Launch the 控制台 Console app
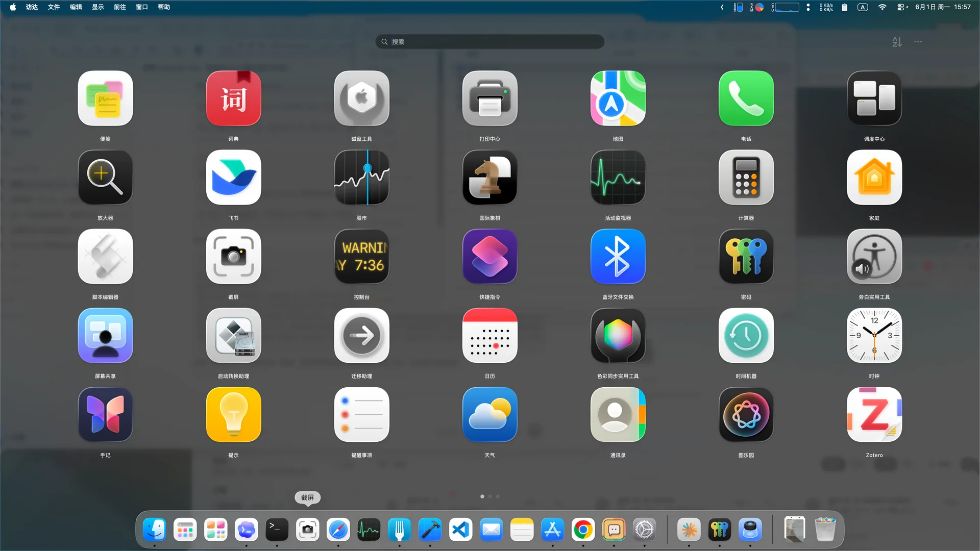This screenshot has width=980, height=551. tap(361, 257)
